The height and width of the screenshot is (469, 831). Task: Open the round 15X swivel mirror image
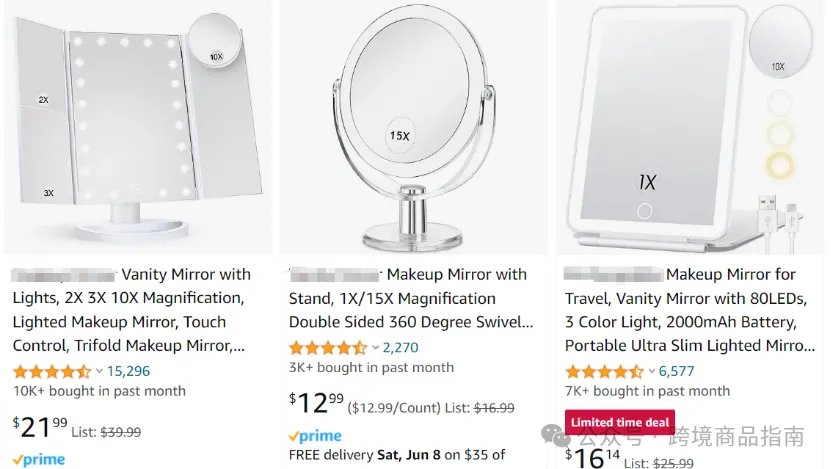(414, 128)
